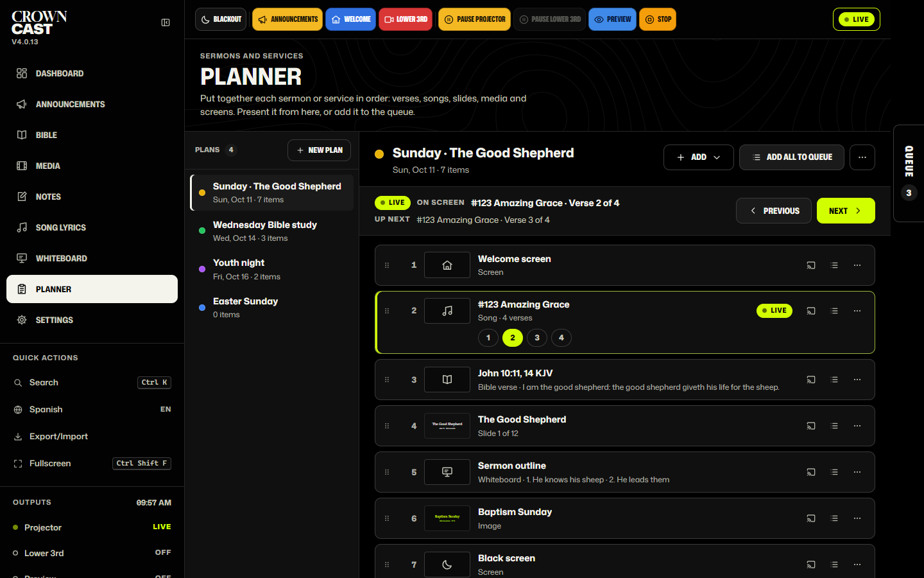Toggle Blackout in the top toolbar
The height and width of the screenshot is (578, 924).
coord(221,19)
